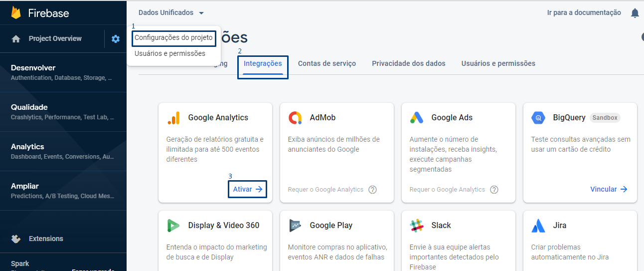This screenshot has height=271, width=644.
Task: Expand the Qualidade sidebar section
Action: coord(63,112)
